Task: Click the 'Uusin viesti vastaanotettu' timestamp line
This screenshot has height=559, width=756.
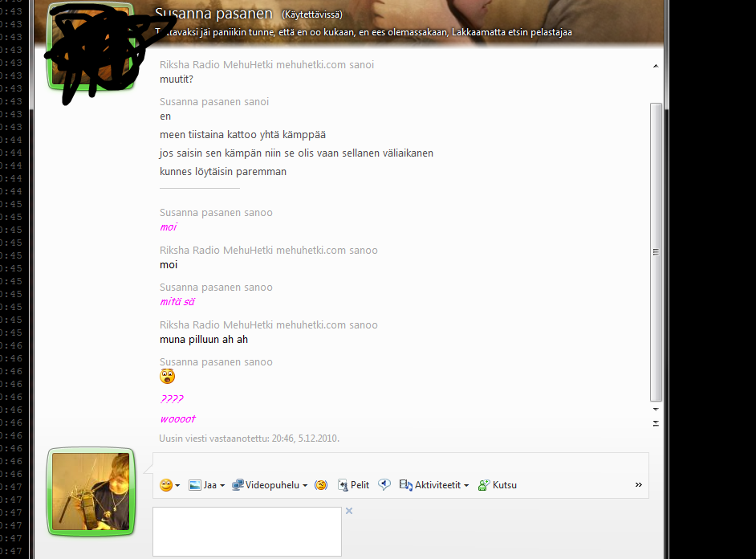Action: click(x=250, y=439)
